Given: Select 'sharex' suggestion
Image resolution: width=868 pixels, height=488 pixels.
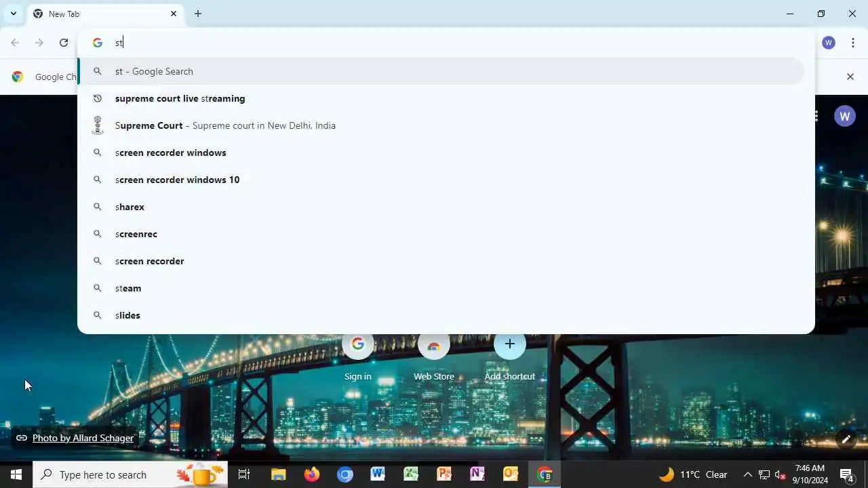Looking at the screenshot, I should tap(441, 207).
